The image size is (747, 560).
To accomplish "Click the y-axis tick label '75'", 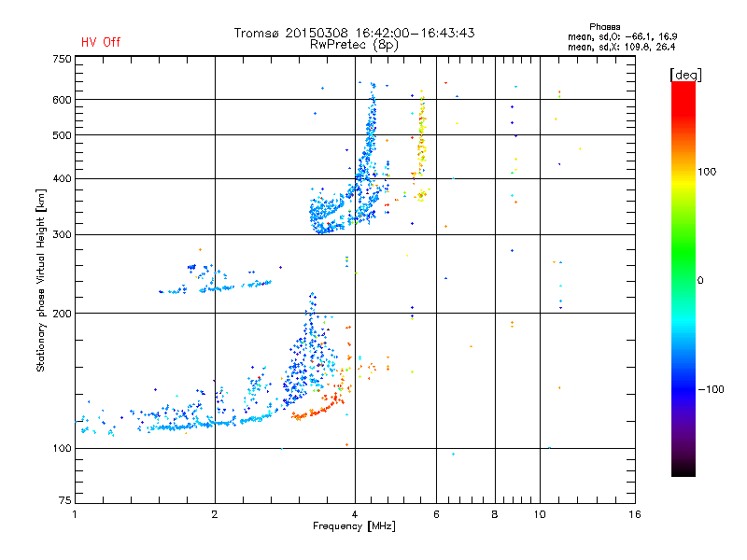I will point(65,500).
